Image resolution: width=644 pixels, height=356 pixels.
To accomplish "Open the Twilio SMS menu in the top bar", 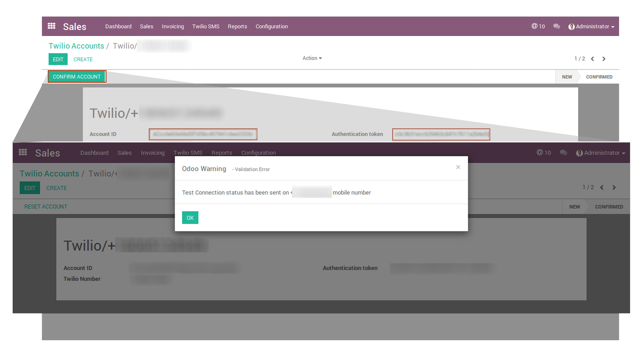I will point(206,26).
